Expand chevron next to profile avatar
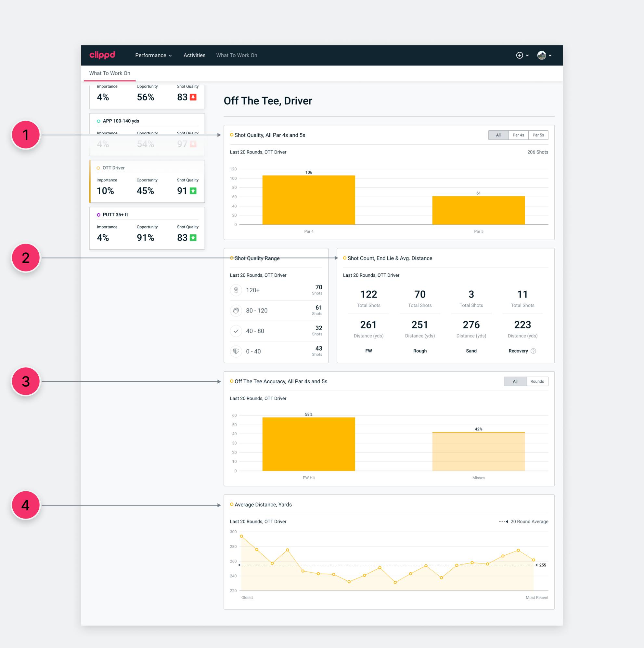 click(x=550, y=56)
